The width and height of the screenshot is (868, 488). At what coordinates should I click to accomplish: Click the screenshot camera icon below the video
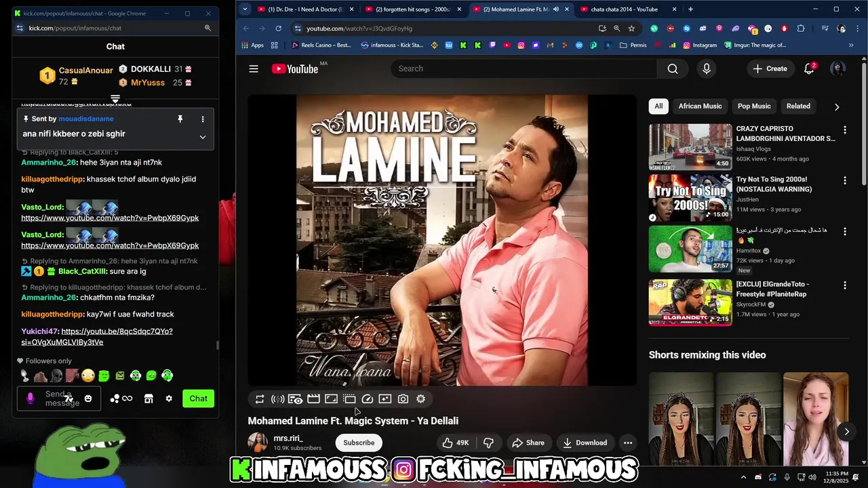click(x=403, y=399)
